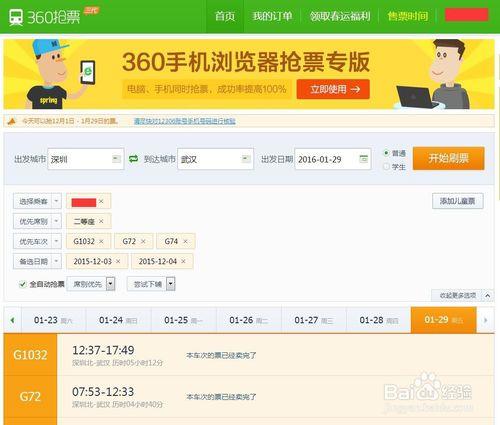Click 添加儿童票 button
The width and height of the screenshot is (500, 425).
click(x=458, y=201)
